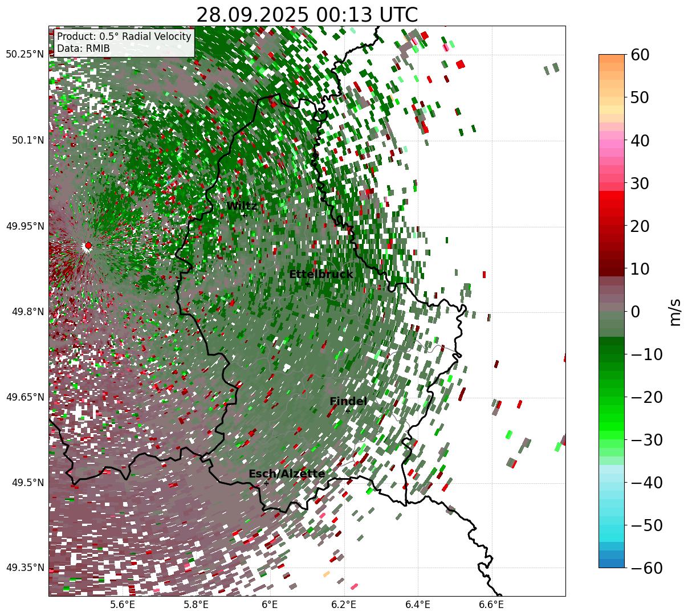Click the colorbar value −30
This screenshot has height=616, width=688.
[646, 439]
